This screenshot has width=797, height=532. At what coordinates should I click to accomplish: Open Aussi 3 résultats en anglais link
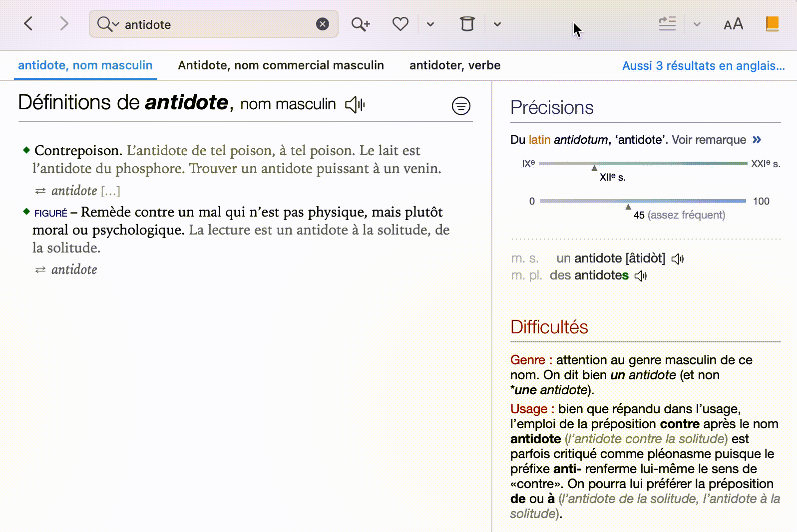coord(703,66)
